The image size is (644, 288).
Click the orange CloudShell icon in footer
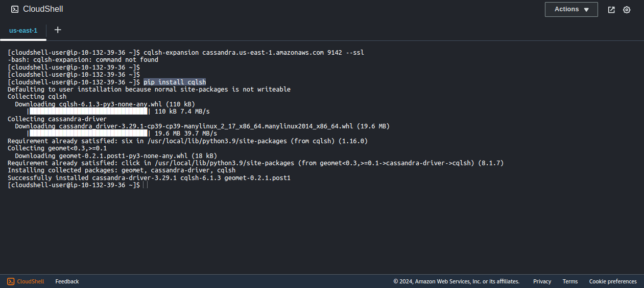tap(11, 281)
